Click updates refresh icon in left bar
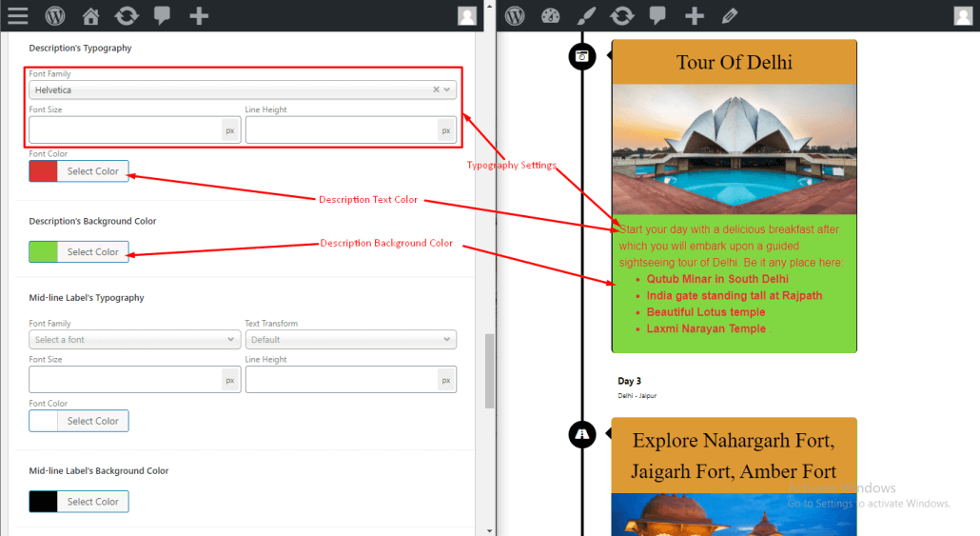Viewport: 980px width, 536px height. click(127, 15)
